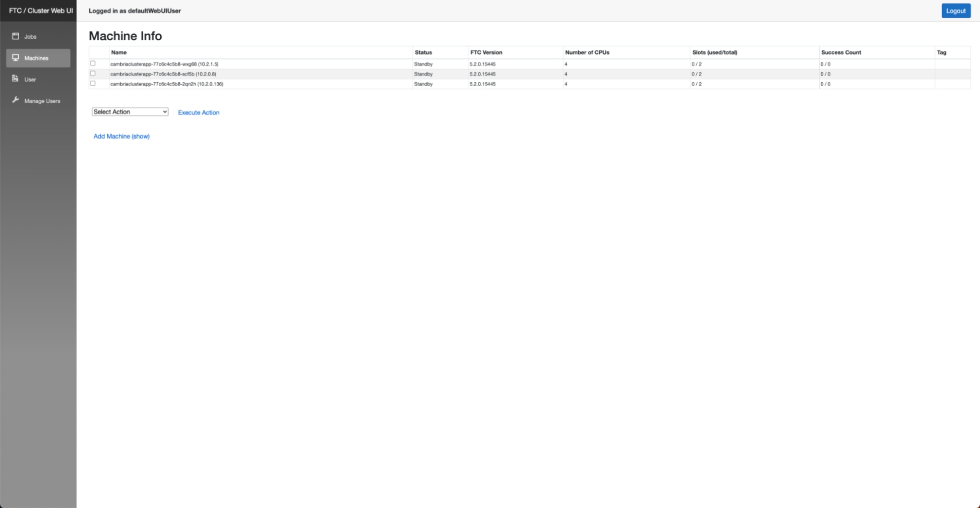980x508 pixels.
Task: Check the checkbox for machine scf5b
Action: [x=93, y=73]
